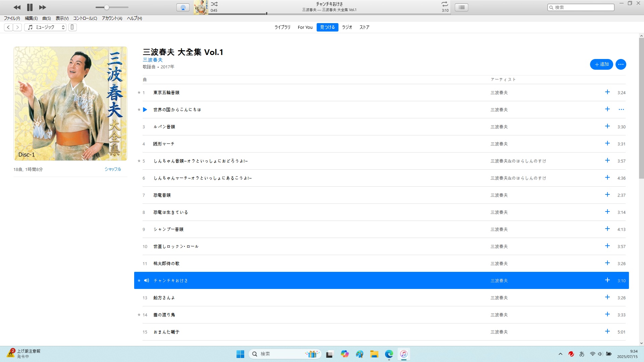Add 恐竜は生きている to library
The image size is (644, 362).
pyautogui.click(x=607, y=212)
